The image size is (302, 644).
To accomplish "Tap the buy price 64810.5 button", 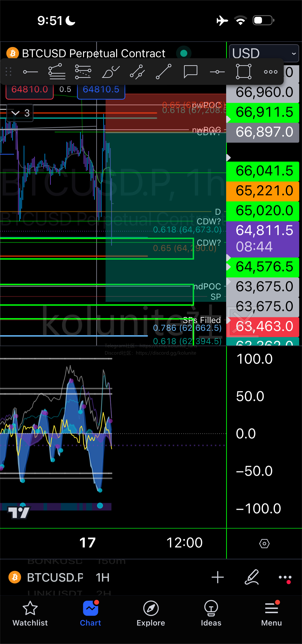I will click(x=101, y=90).
